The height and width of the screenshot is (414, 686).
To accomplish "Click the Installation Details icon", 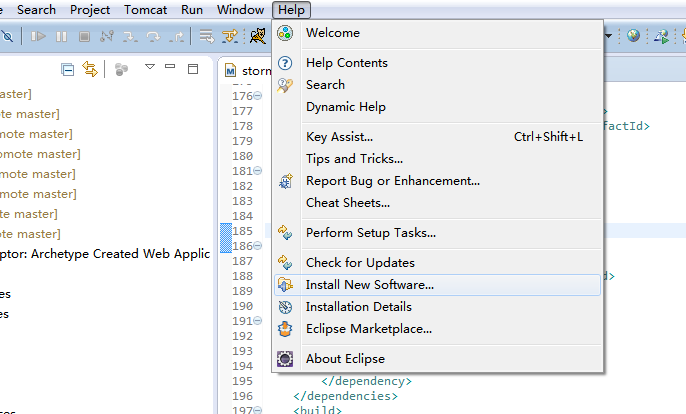I will (285, 307).
